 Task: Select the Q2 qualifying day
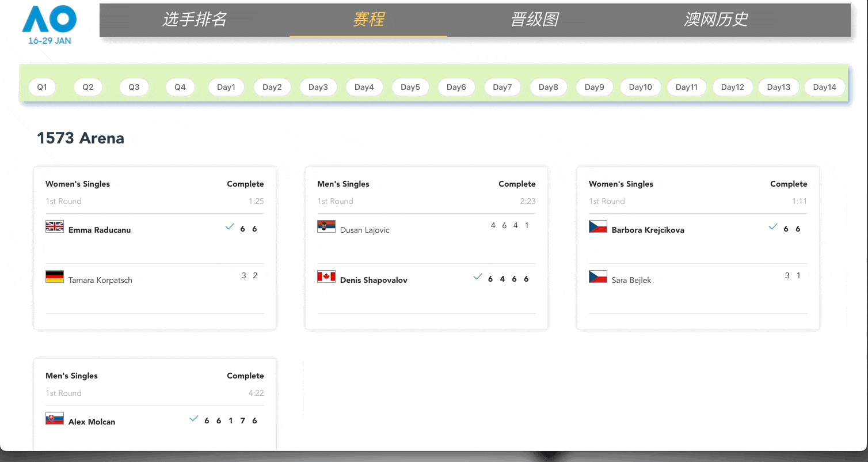pos(88,87)
